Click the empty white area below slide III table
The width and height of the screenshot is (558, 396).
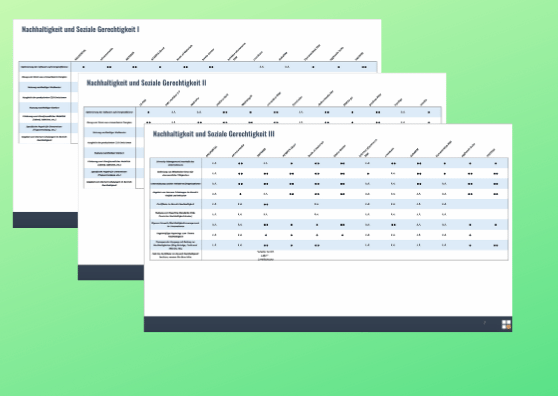coord(328,288)
